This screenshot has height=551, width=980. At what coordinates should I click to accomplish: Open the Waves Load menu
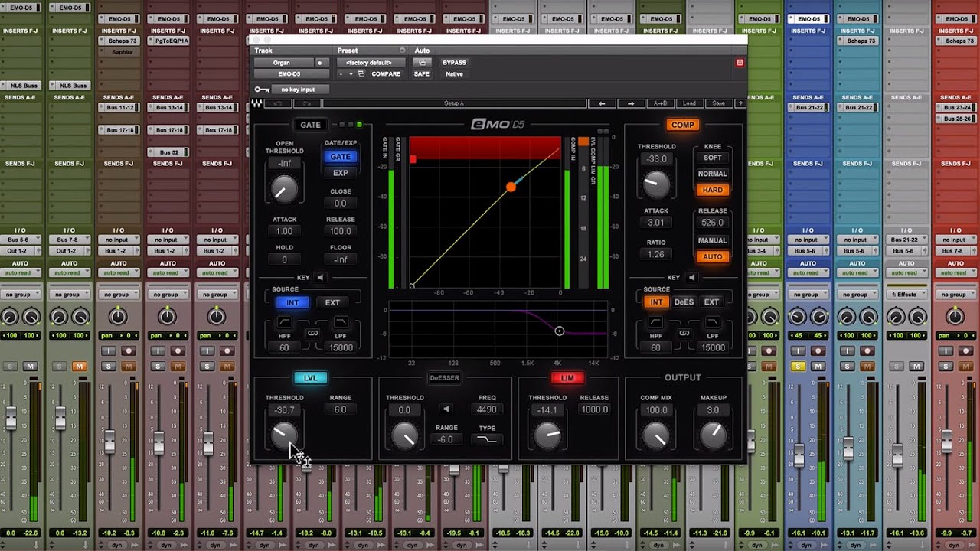pos(690,103)
